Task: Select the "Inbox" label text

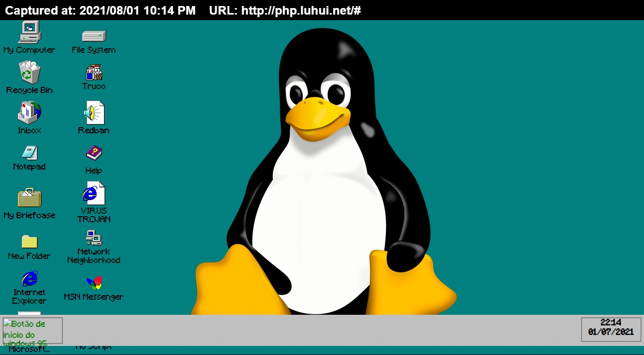Action: point(29,130)
